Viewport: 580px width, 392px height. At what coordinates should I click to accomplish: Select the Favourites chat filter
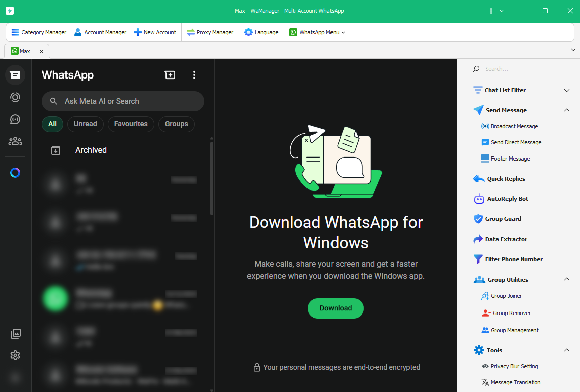click(x=131, y=124)
